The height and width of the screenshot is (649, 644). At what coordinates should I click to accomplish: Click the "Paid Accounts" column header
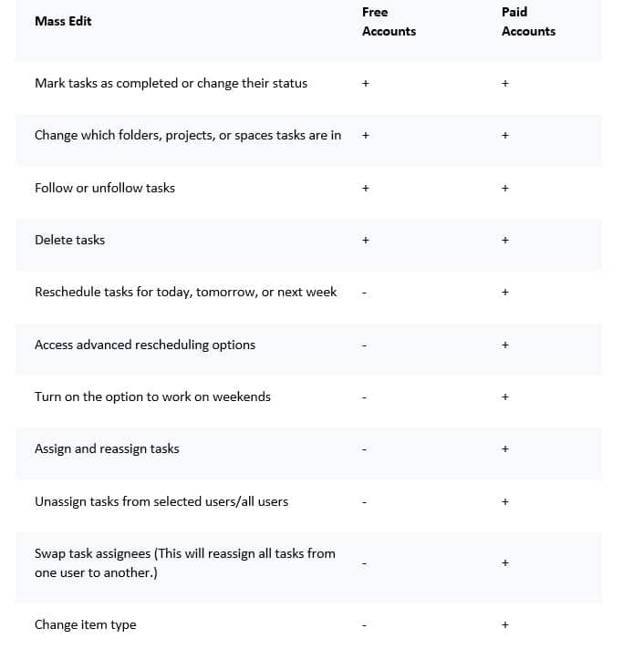528,22
